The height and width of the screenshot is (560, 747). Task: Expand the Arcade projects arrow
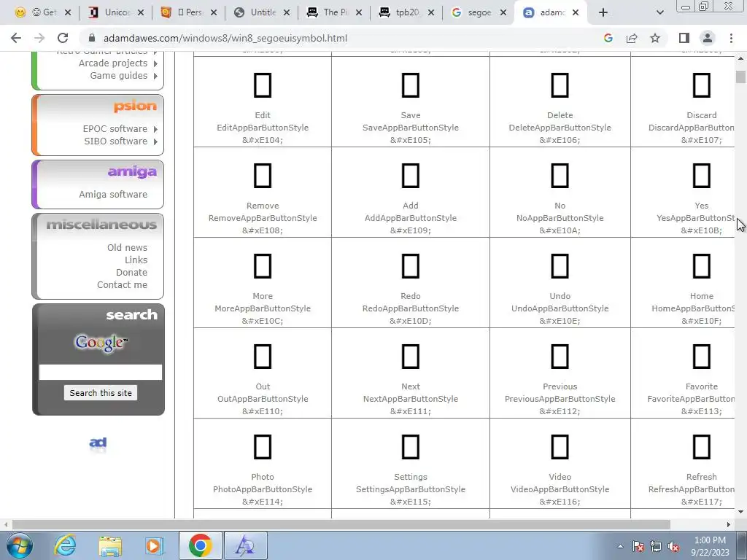(155, 63)
